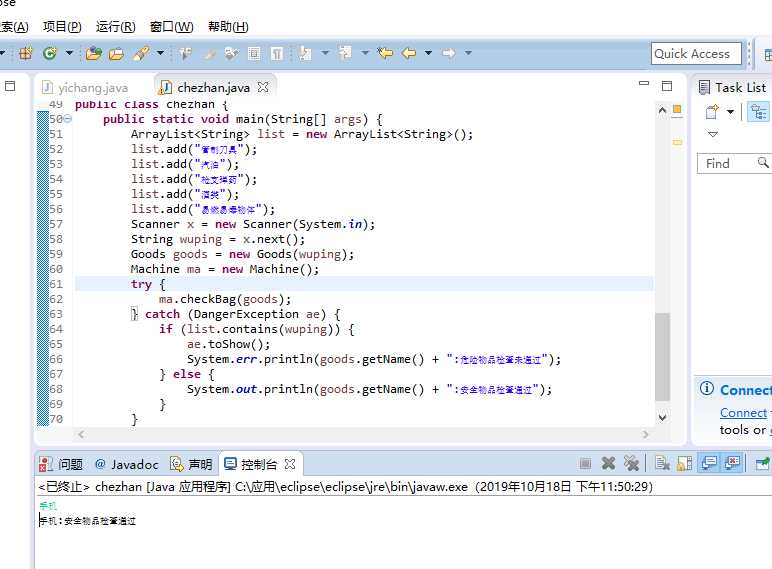Click the horizontal scrollbar right arrow
The height and width of the screenshot is (569, 772).
point(645,434)
